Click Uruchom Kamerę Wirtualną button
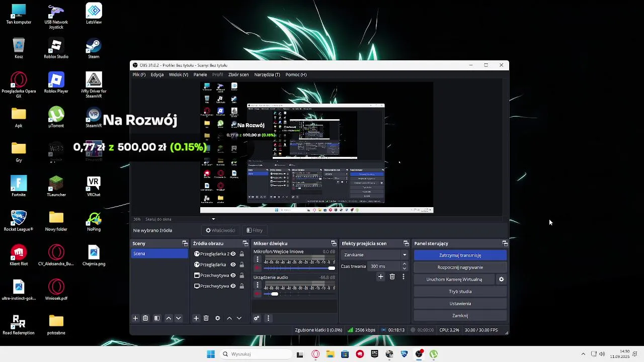The image size is (644, 362). (454, 280)
